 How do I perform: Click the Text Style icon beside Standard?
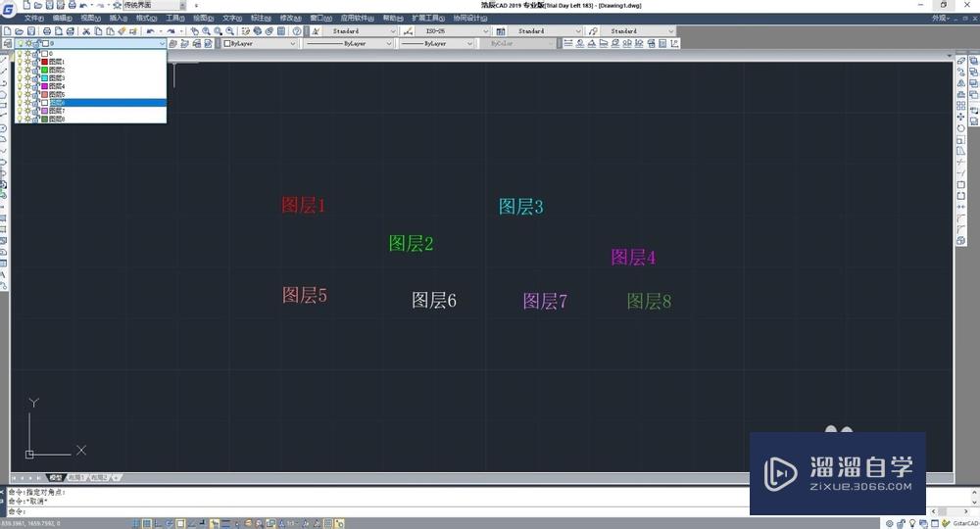pos(317,31)
